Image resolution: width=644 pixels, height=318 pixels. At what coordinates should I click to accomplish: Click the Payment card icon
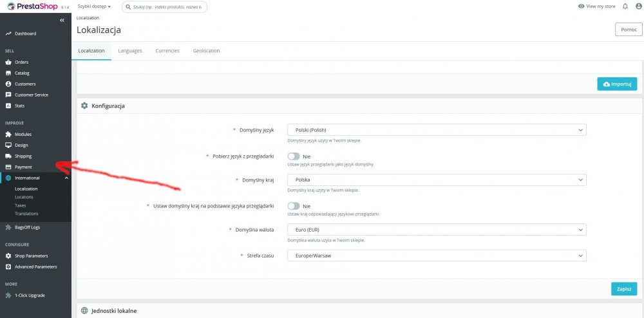[x=8, y=167]
